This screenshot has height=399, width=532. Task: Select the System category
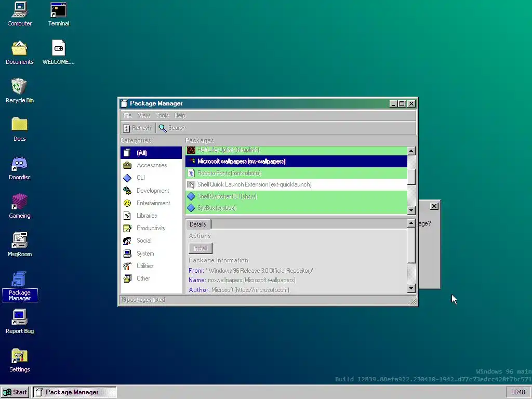(151, 253)
